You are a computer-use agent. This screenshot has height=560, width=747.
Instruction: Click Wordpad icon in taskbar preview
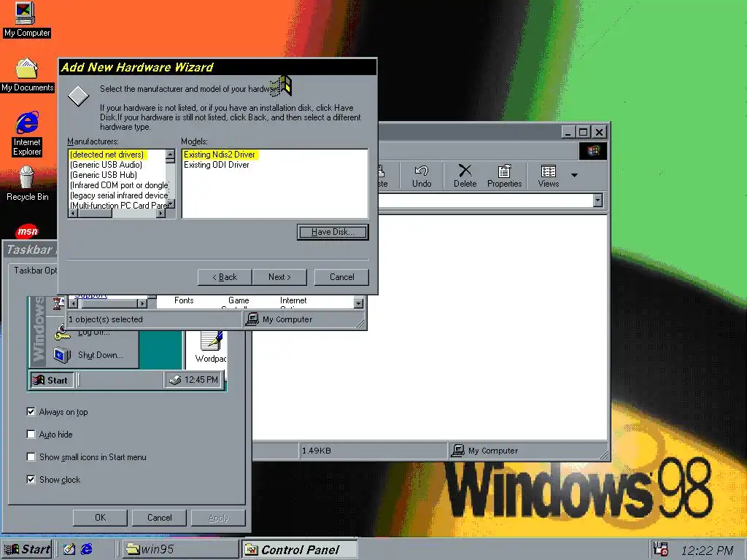[210, 346]
